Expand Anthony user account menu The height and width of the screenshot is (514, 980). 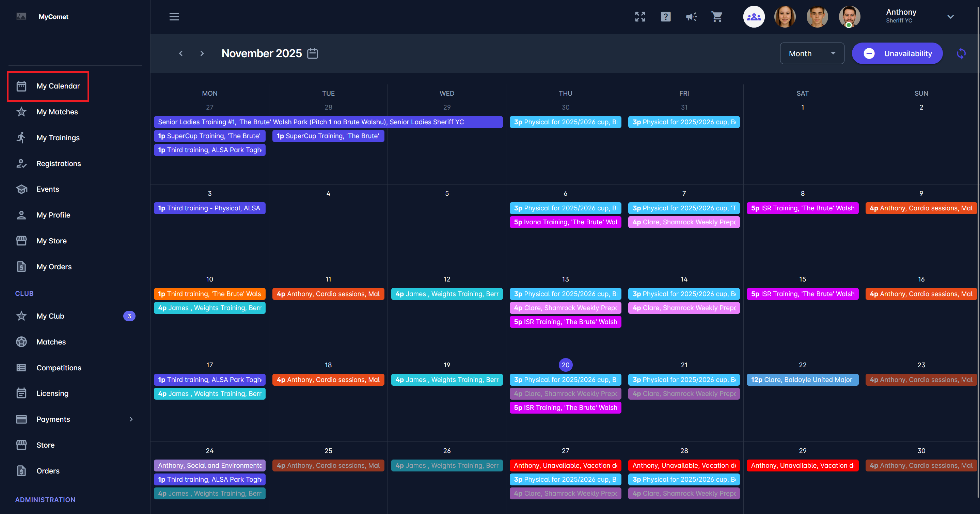coord(950,17)
